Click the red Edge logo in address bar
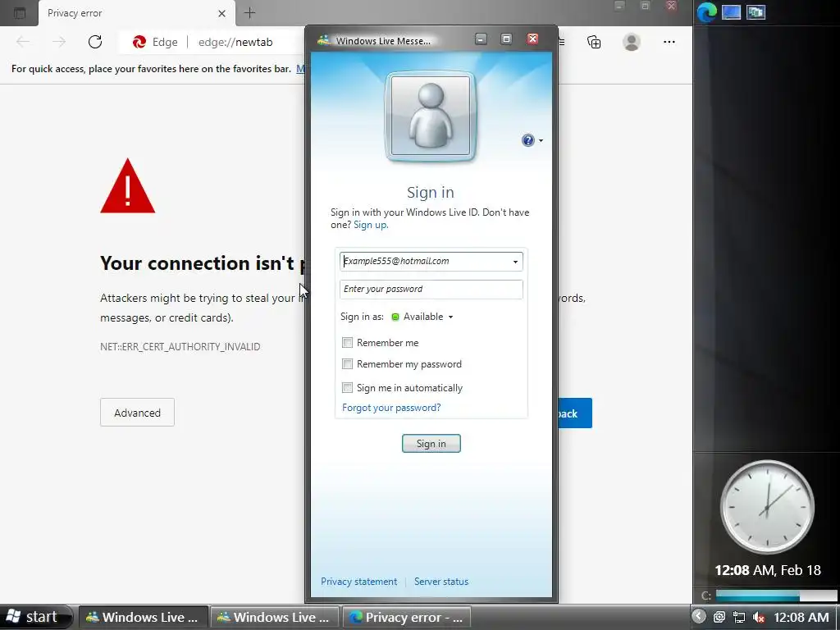 coord(139,42)
